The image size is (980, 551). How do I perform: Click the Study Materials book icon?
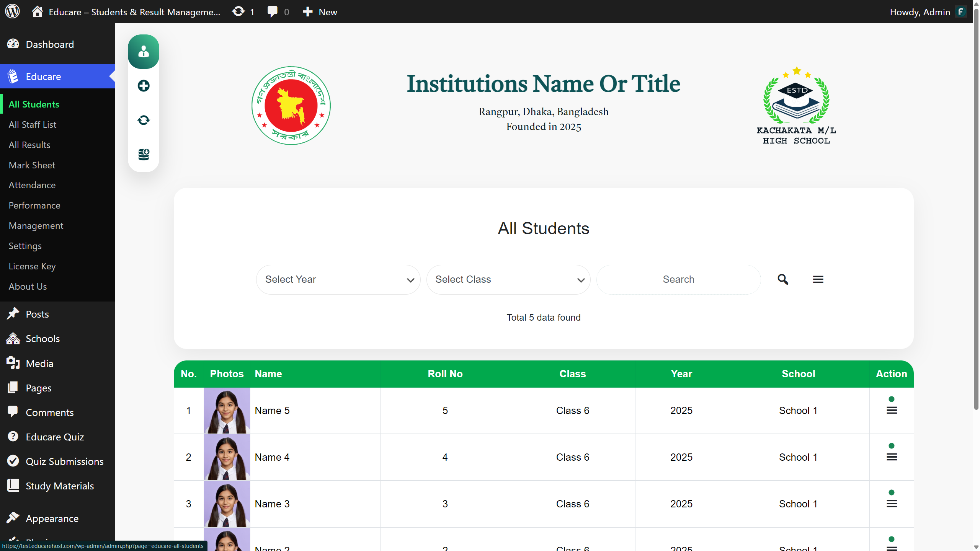[x=13, y=485]
